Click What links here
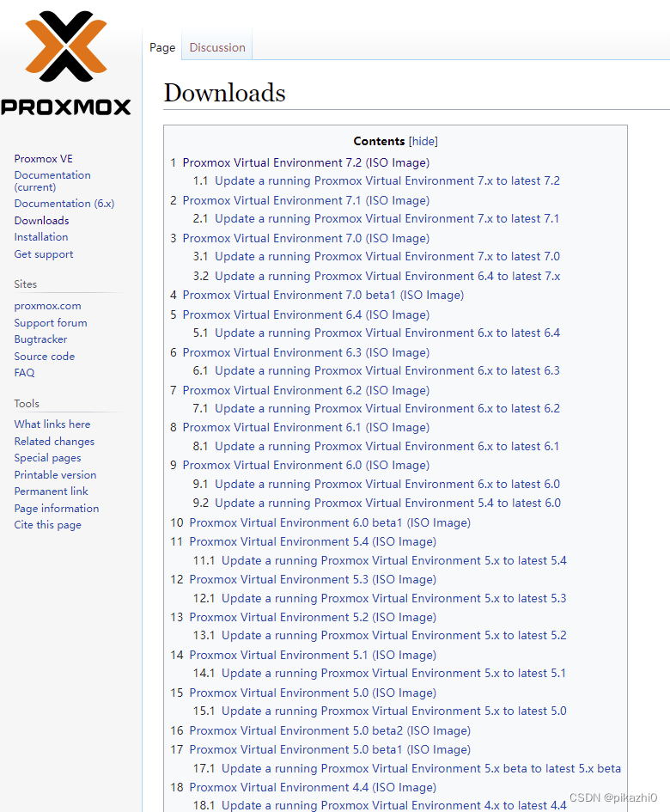This screenshot has width=670, height=812. pyautogui.click(x=52, y=424)
